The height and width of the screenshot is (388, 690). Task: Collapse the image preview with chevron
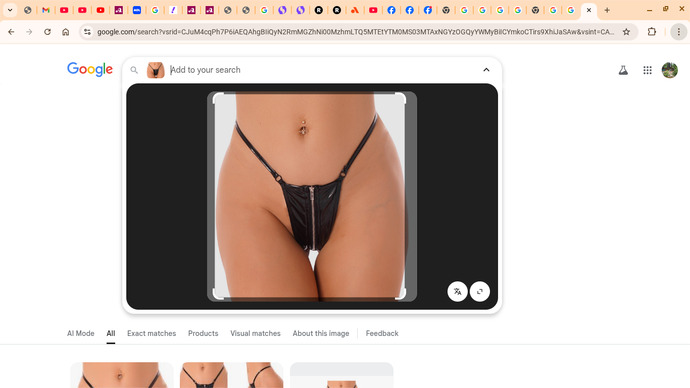[x=486, y=70]
